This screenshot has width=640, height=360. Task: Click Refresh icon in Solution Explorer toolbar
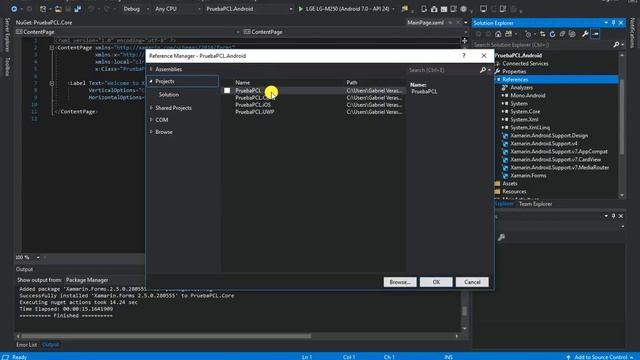[x=552, y=34]
